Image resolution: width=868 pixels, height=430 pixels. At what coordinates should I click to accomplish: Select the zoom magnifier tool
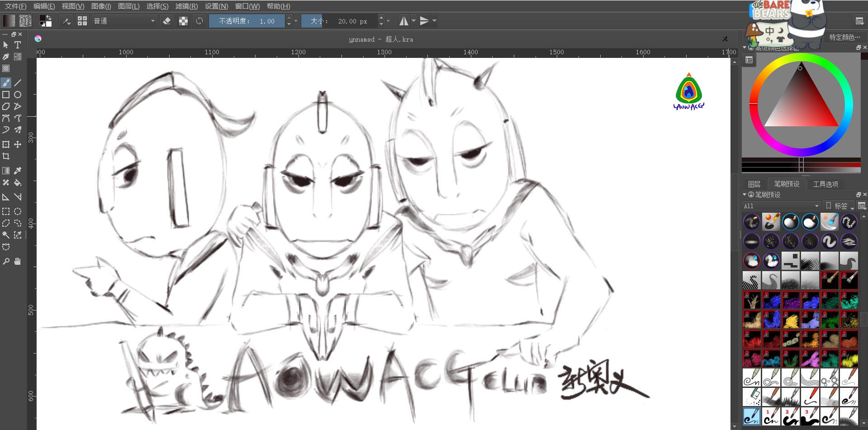pos(6,261)
